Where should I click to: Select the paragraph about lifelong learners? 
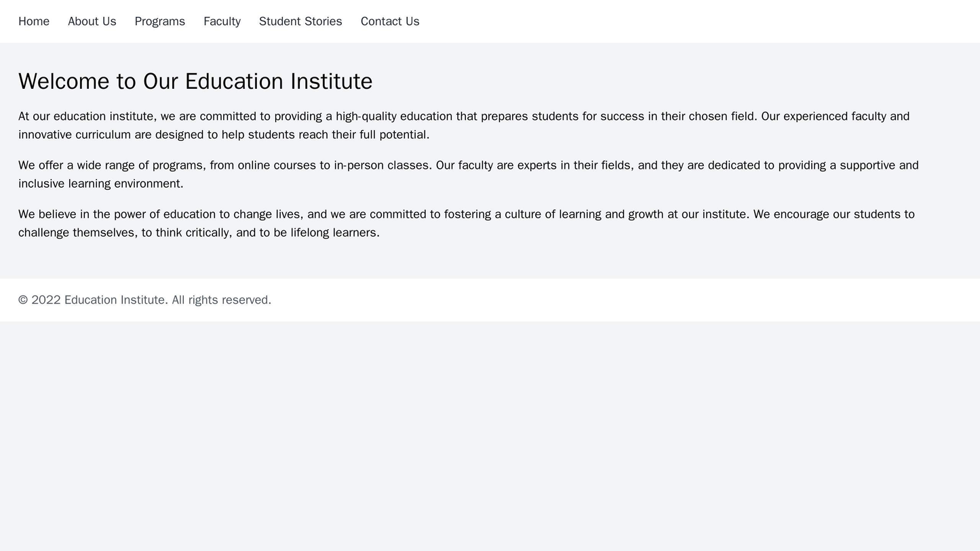click(x=475, y=220)
